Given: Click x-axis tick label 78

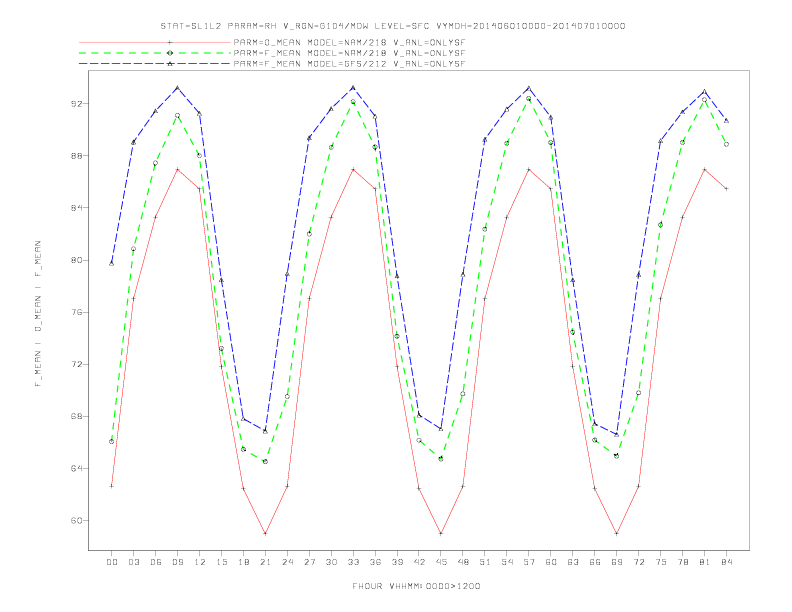Looking at the screenshot, I should pyautogui.click(x=682, y=562).
